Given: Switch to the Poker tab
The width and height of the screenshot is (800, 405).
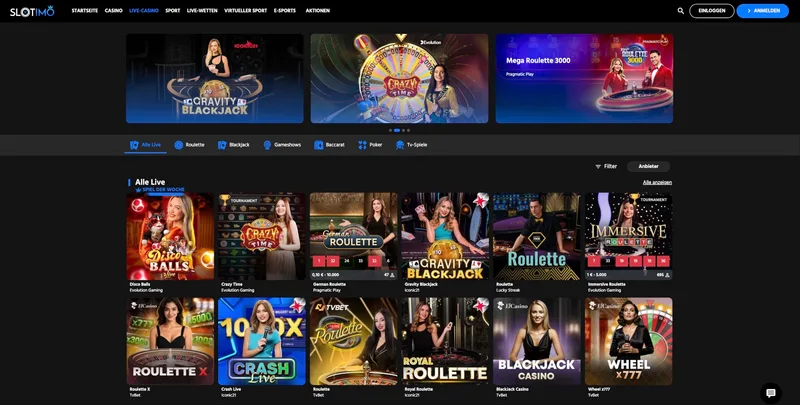Looking at the screenshot, I should coord(370,145).
